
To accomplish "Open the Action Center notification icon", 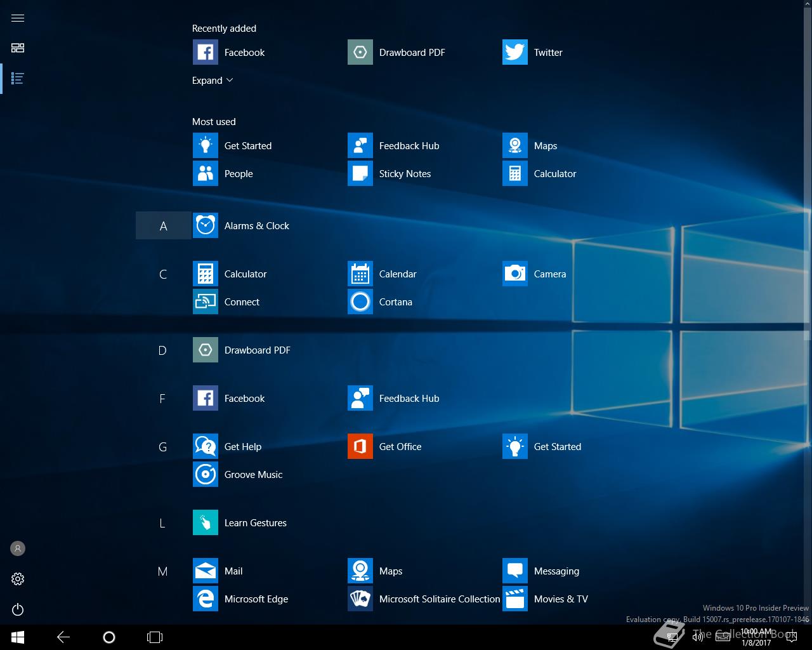I will tap(791, 637).
